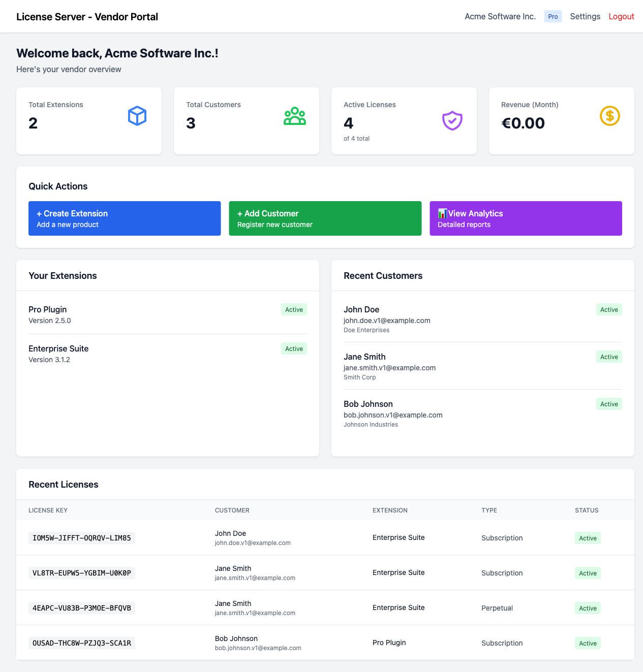643x672 pixels.
Task: Click Acme Software Inc. in the header
Action: point(500,16)
